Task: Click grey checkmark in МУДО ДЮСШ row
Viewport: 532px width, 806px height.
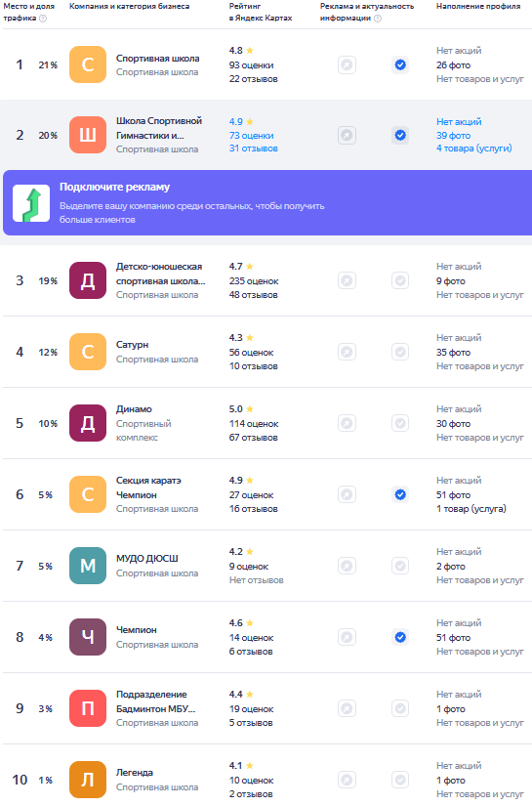Action: 400,566
